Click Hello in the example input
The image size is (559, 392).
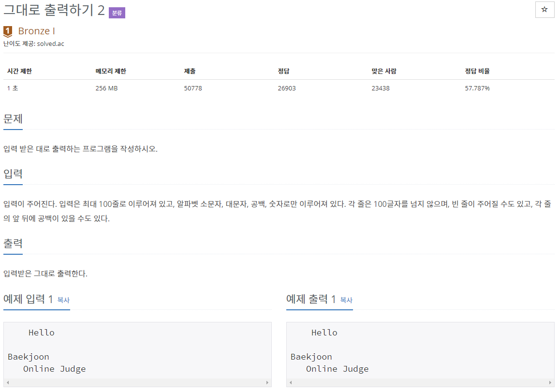[x=42, y=333]
